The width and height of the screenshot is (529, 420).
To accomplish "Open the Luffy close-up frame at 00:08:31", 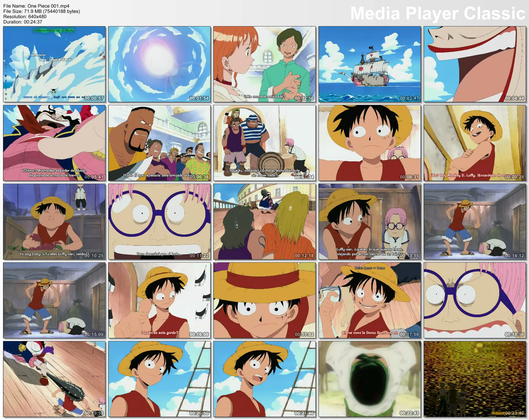I will (x=370, y=143).
